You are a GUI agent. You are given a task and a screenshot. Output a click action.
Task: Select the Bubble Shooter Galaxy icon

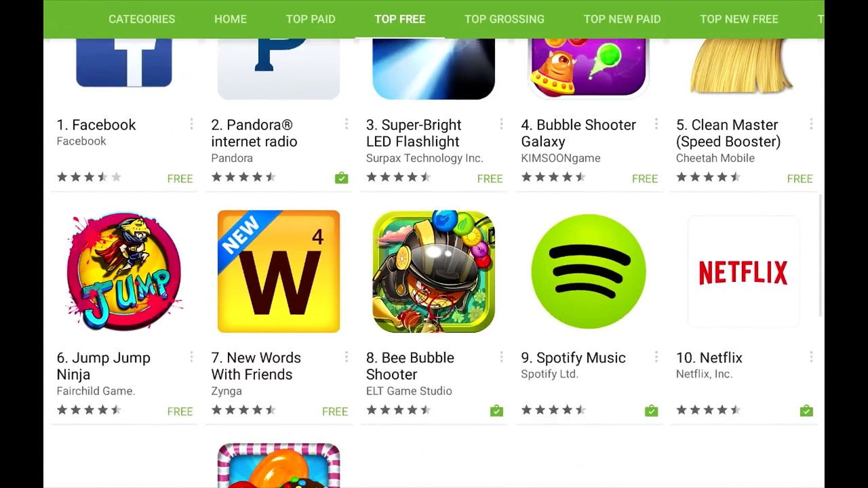point(589,68)
